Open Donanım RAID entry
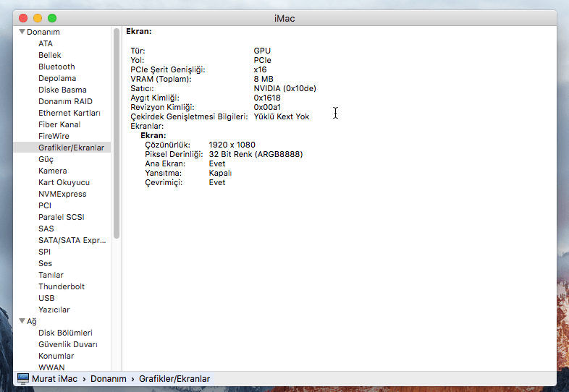 (65, 101)
